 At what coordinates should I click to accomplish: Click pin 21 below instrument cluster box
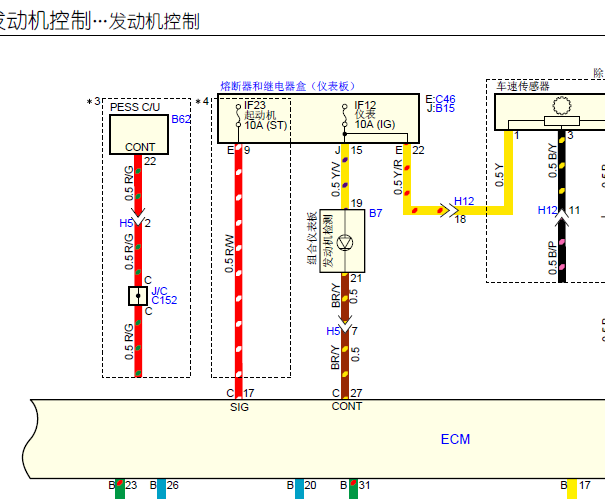point(356,278)
